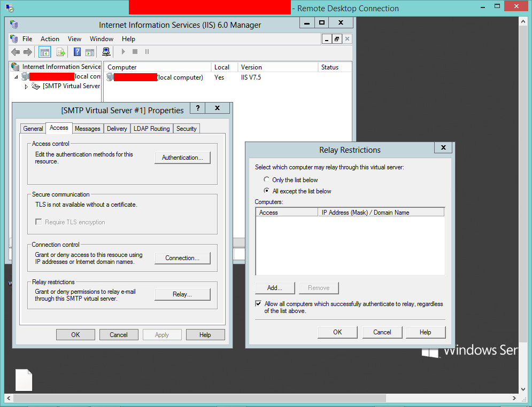This screenshot has width=532, height=407.
Task: Click the remote desktop horizontal scrollbar thumb
Action: pyautogui.click(x=199, y=398)
